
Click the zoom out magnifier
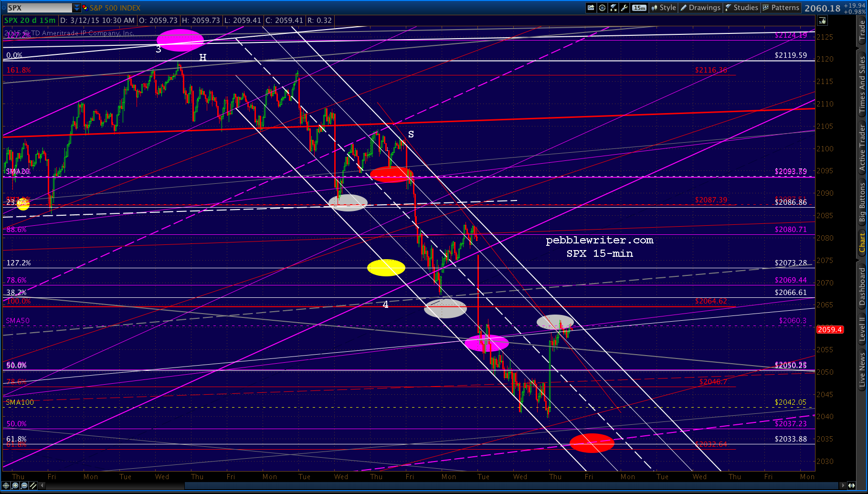point(24,485)
